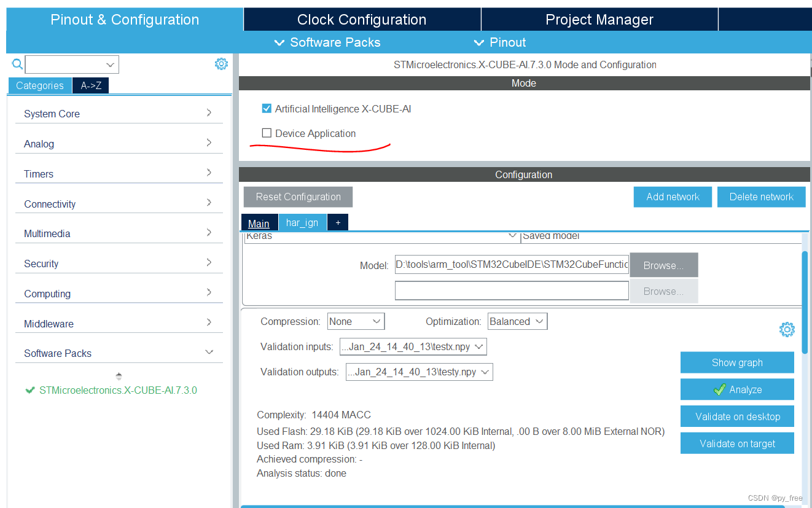Expand the Analog category
Viewport: 812px width, 508px height.
point(119,144)
